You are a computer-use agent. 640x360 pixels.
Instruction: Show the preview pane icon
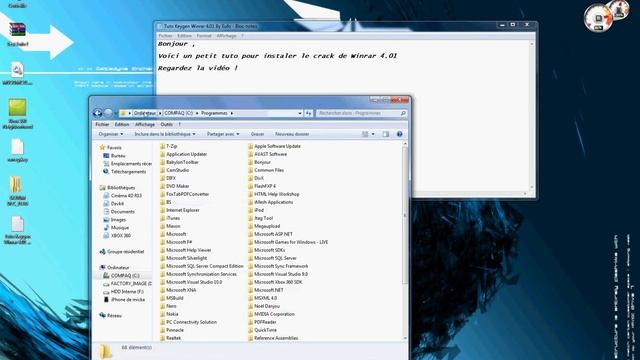coord(386,134)
